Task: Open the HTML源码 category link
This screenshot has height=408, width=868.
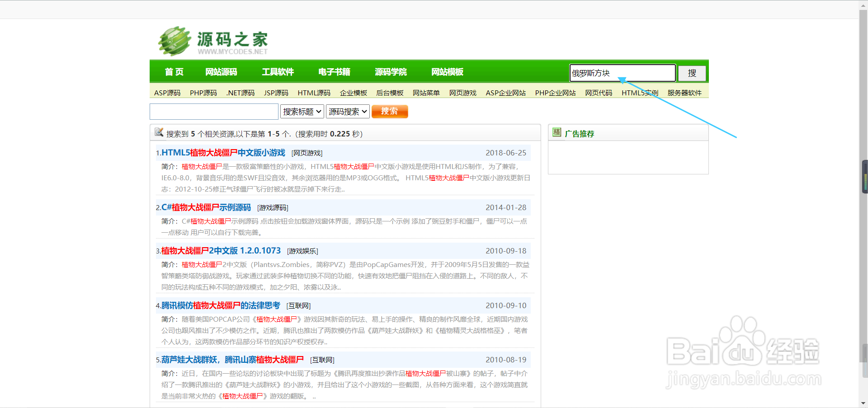Action: click(314, 93)
